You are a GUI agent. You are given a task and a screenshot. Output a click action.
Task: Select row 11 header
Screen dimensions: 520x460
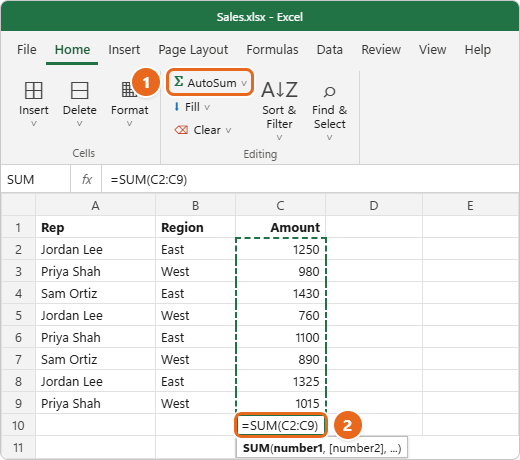pos(18,447)
